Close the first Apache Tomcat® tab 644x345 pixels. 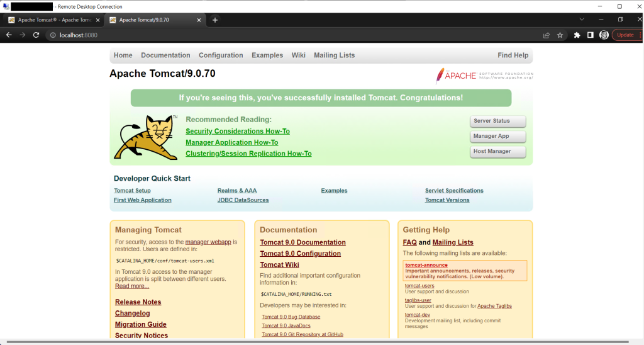tap(97, 20)
